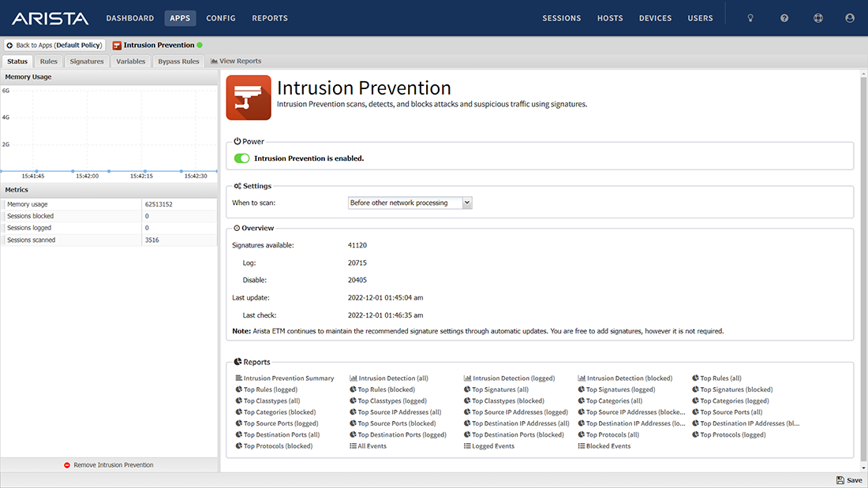
Task: Switch to the Rules tab
Action: (x=49, y=61)
